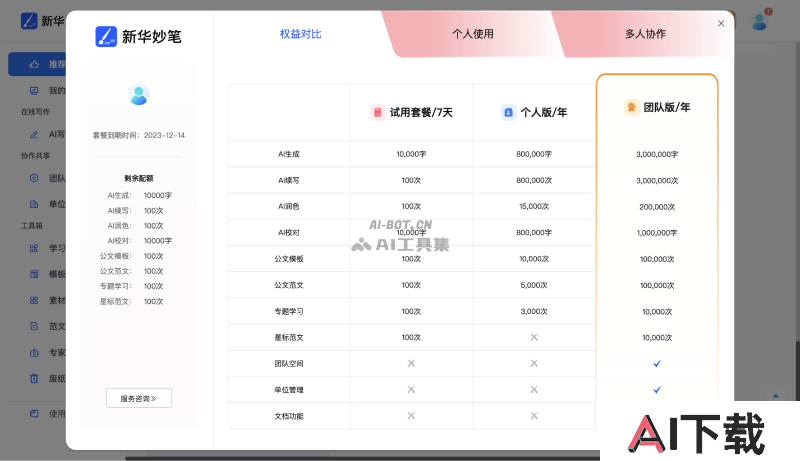The image size is (800, 461).
Task: Click the 团队空间 row label
Action: point(289,364)
